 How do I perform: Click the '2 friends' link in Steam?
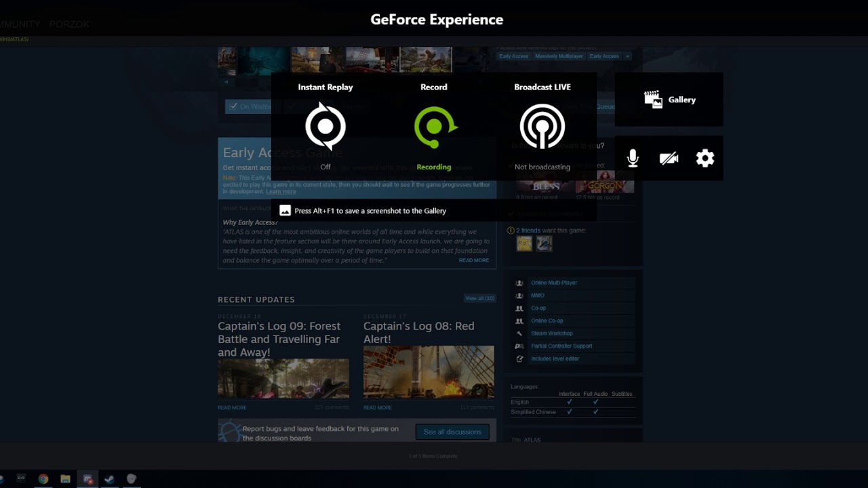click(528, 230)
